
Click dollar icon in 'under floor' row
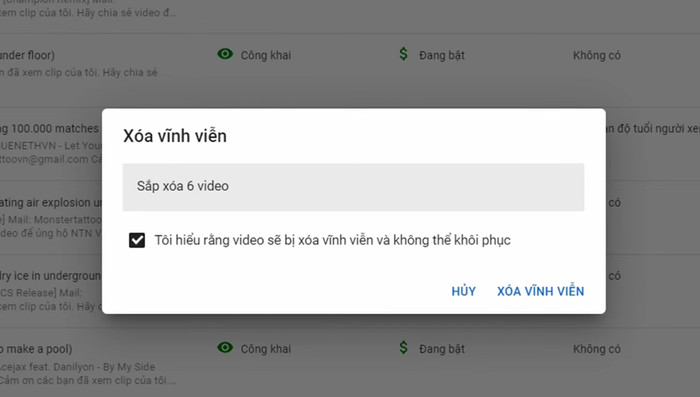(403, 54)
